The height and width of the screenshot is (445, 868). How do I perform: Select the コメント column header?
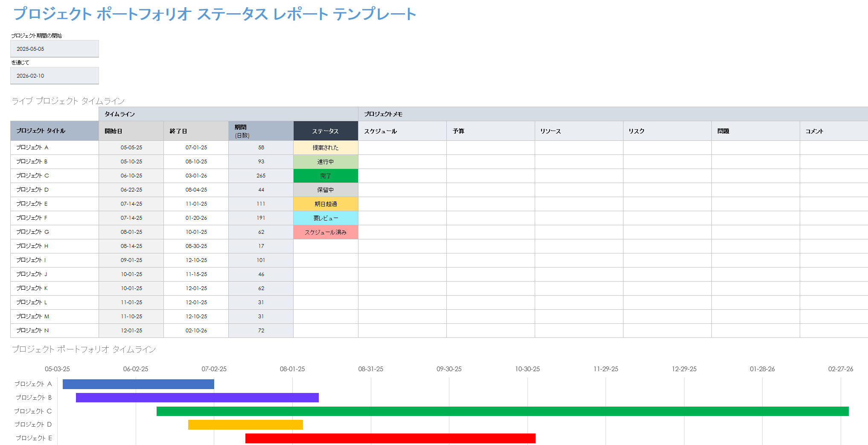click(834, 131)
